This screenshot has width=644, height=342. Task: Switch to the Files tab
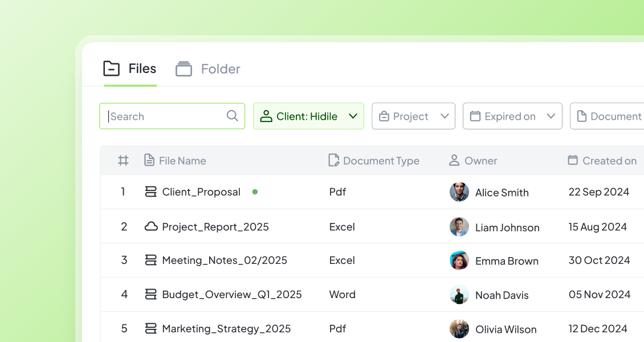point(130,68)
